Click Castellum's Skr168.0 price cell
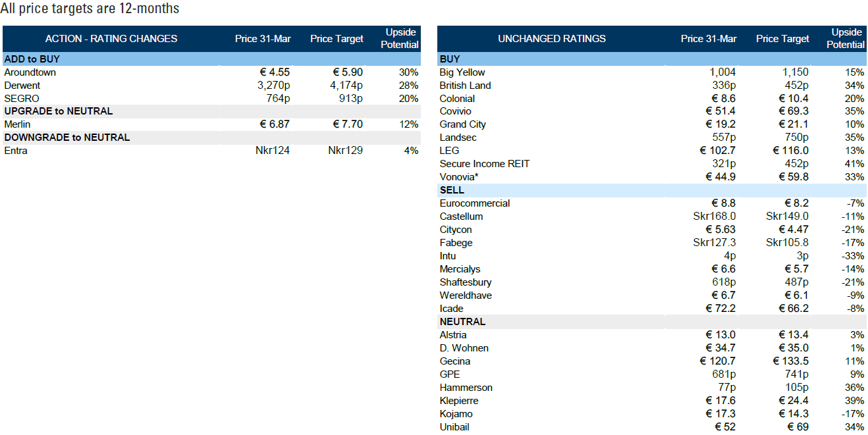The width and height of the screenshot is (868, 435). [715, 217]
